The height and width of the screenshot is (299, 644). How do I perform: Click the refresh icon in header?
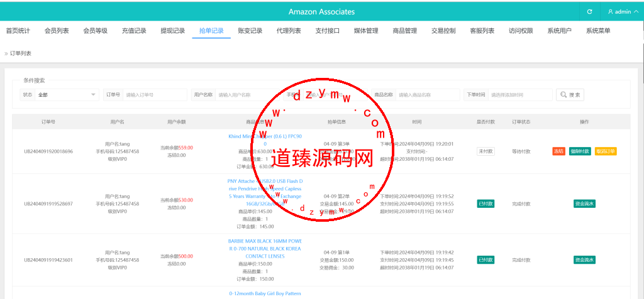(x=589, y=12)
